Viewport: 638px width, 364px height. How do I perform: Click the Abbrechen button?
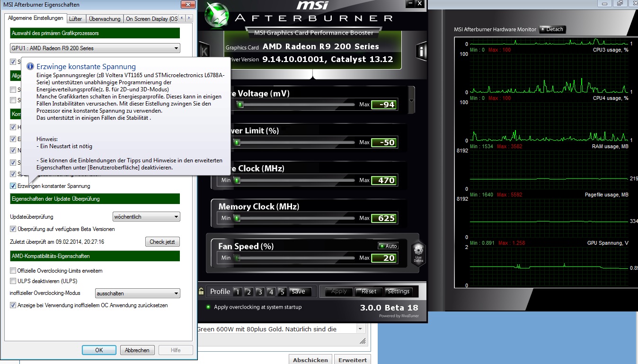pos(137,350)
